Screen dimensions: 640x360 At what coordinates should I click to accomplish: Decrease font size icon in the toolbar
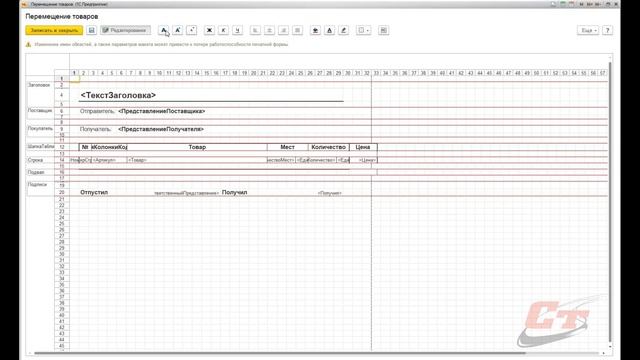point(191,30)
